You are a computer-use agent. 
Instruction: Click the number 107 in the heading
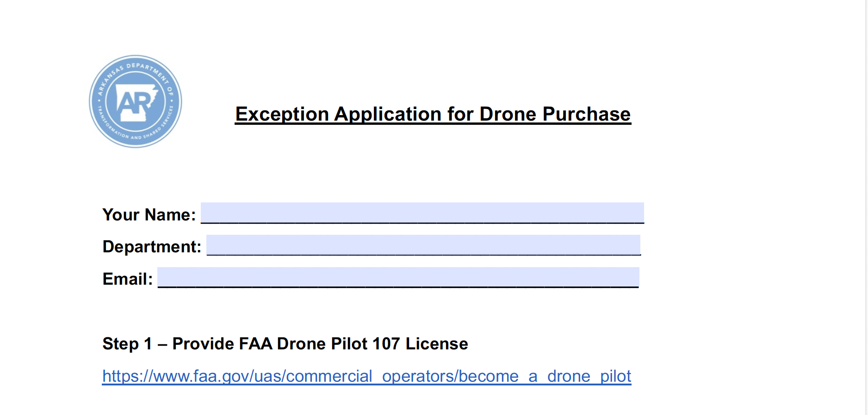click(386, 344)
